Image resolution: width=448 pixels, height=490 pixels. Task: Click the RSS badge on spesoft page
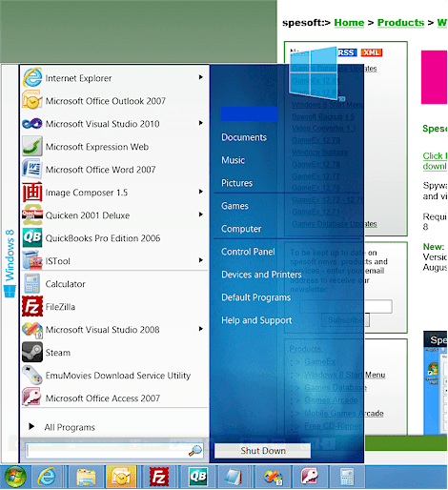[347, 52]
